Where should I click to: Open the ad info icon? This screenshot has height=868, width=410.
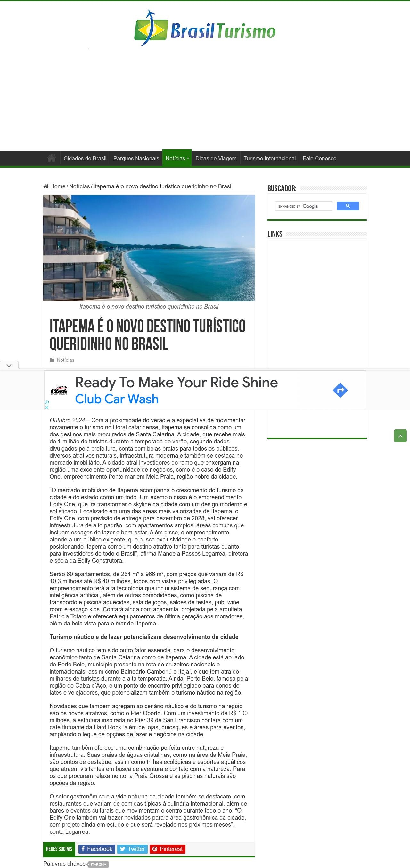point(47,402)
